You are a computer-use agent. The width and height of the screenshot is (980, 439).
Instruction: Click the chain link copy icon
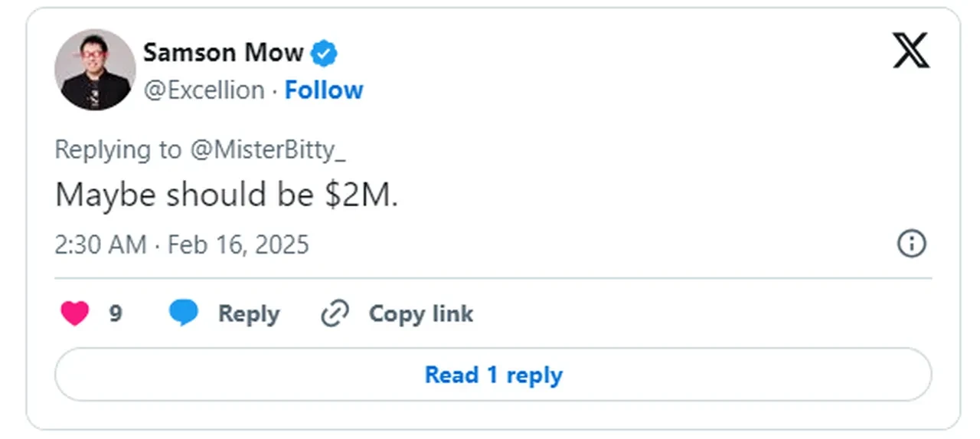(x=335, y=313)
